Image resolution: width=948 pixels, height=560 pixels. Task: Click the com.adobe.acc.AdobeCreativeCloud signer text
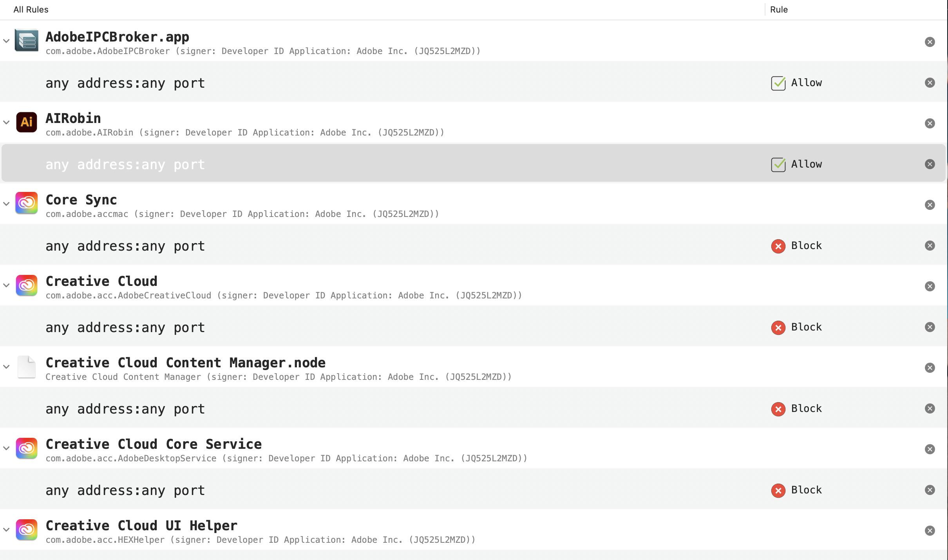[284, 296]
